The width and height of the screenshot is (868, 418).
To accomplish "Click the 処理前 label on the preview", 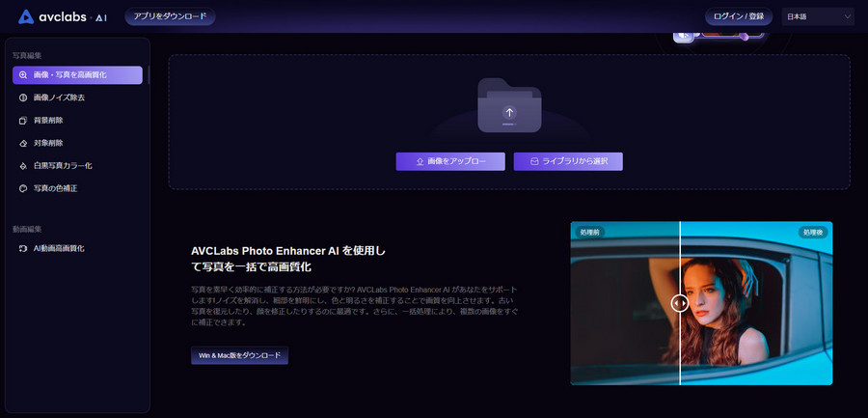I will [590, 233].
